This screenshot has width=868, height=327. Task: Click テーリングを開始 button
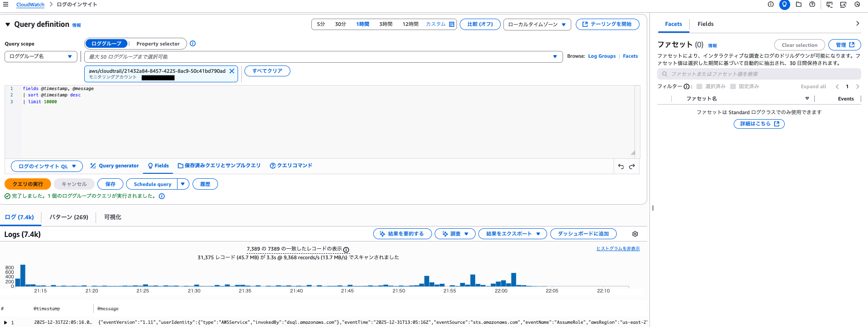607,25
